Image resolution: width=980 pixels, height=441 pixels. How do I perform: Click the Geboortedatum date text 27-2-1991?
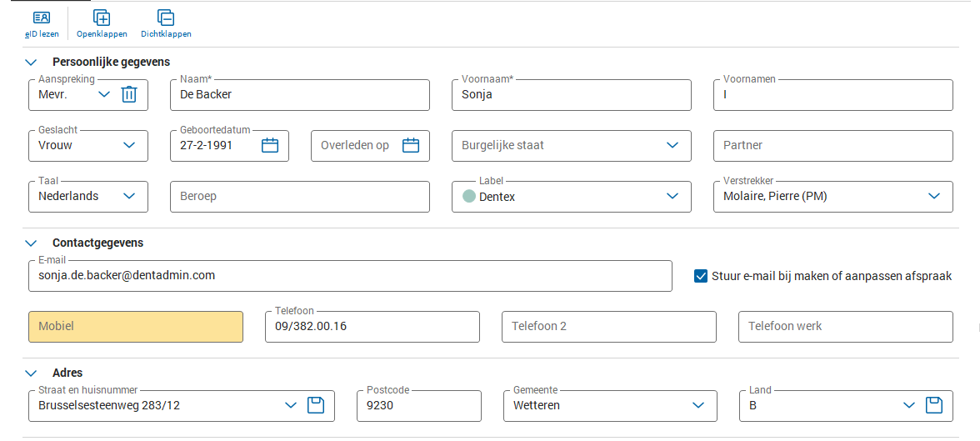[x=207, y=145]
